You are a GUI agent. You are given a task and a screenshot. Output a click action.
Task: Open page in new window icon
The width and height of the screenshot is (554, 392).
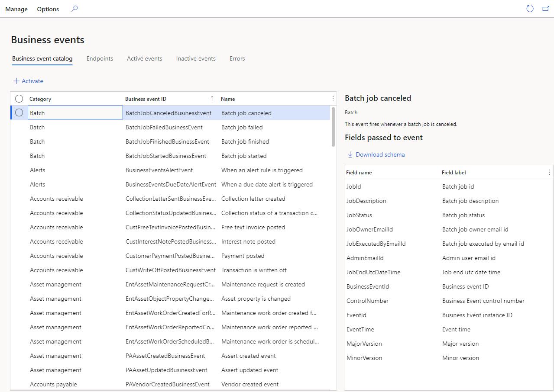546,9
